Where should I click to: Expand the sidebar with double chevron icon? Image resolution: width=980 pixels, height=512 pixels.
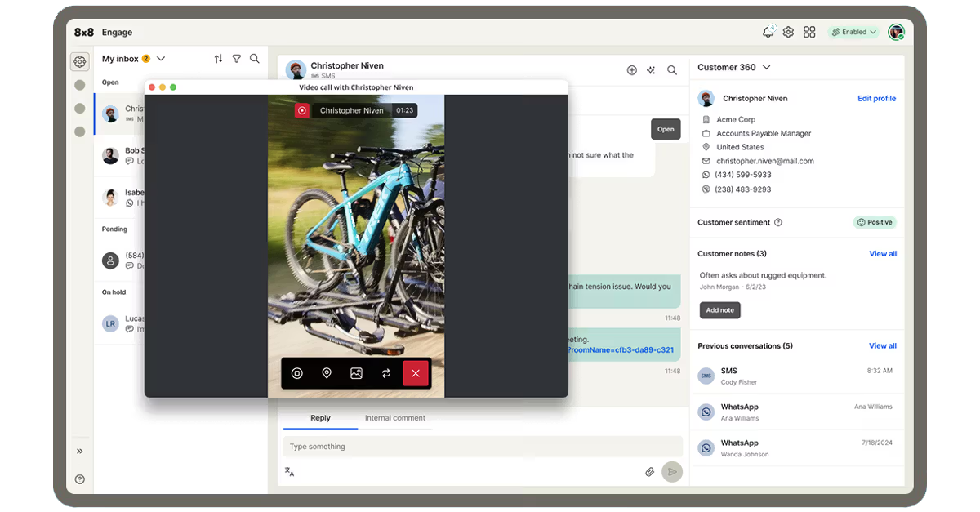click(x=79, y=451)
